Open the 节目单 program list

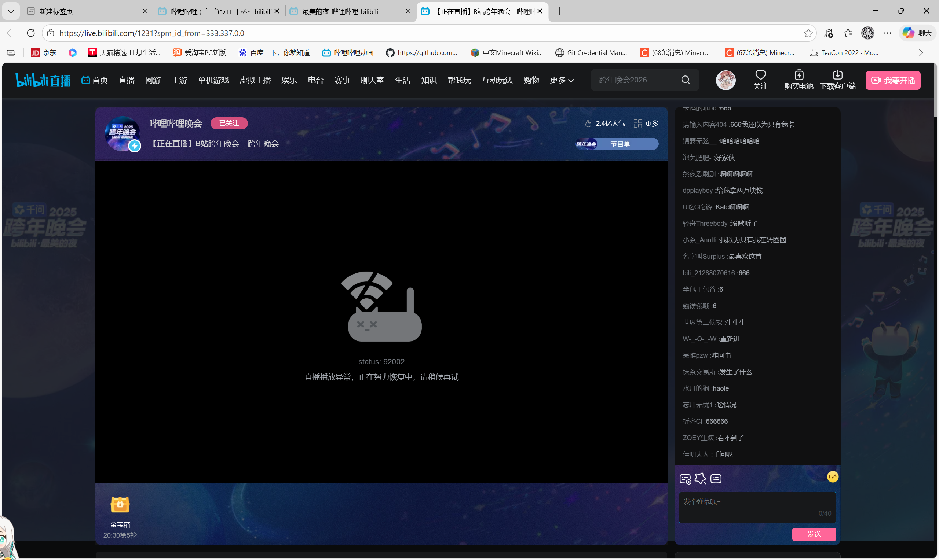[x=620, y=144]
